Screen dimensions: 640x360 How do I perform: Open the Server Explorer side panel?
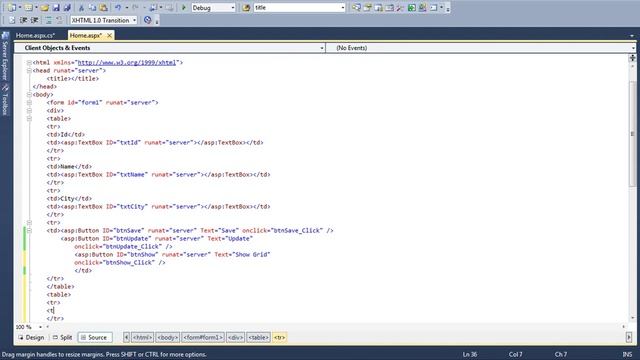tap(5, 56)
